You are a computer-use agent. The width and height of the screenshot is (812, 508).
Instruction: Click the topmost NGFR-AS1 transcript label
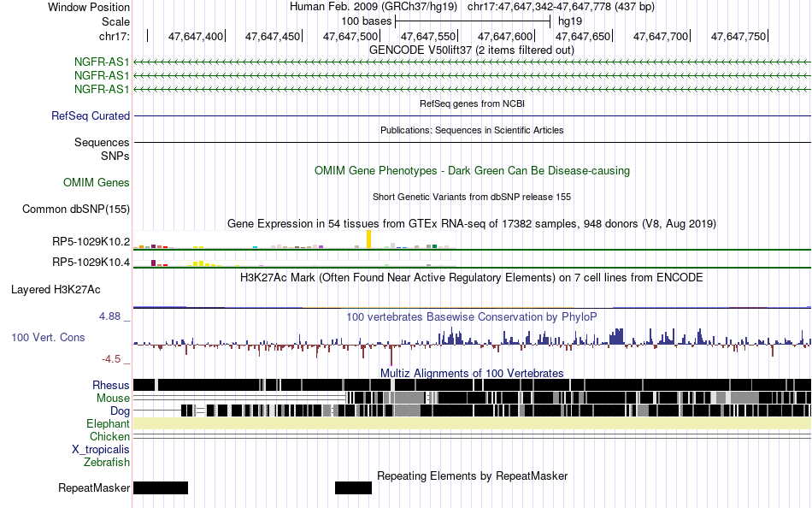[102, 62]
